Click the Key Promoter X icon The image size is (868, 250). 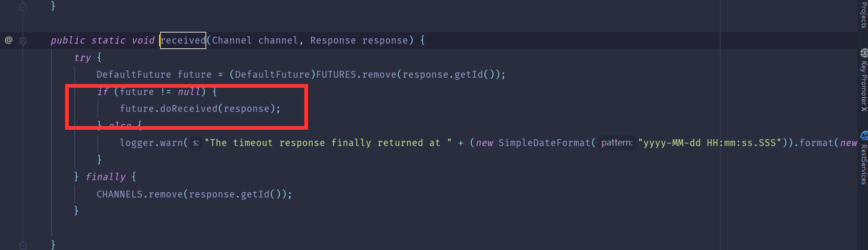coord(864,53)
